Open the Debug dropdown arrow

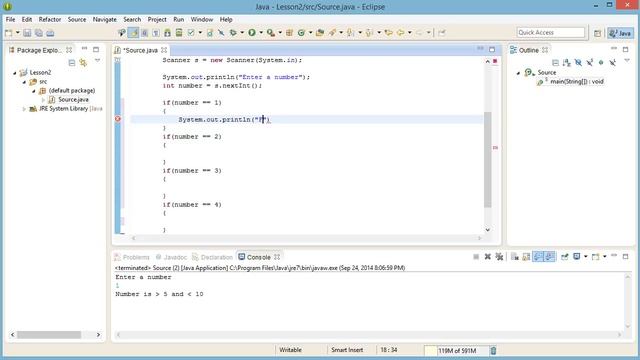coord(242,33)
